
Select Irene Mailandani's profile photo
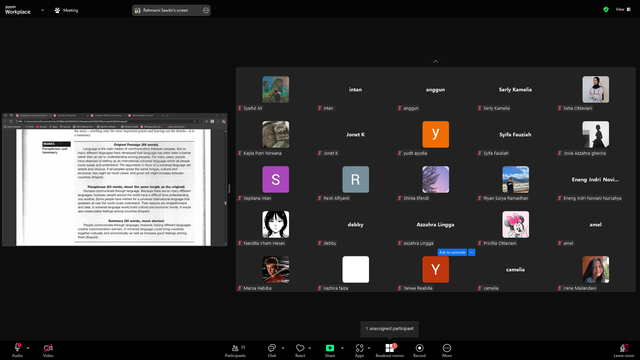click(x=596, y=269)
